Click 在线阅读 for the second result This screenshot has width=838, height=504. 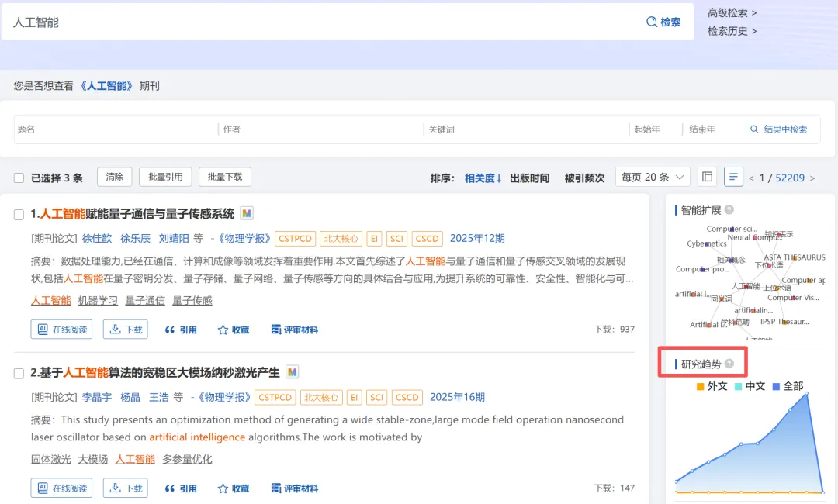(x=61, y=488)
